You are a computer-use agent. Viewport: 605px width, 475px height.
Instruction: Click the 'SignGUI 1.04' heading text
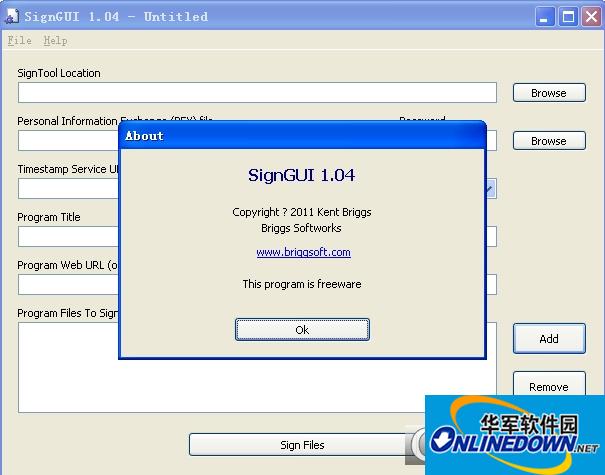(x=301, y=175)
